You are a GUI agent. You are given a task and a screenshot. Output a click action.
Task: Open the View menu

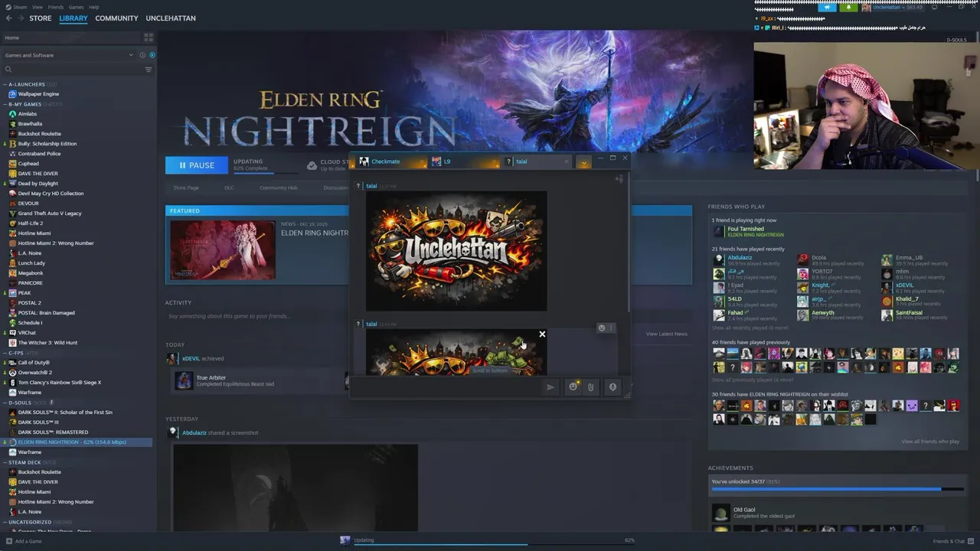coord(37,7)
